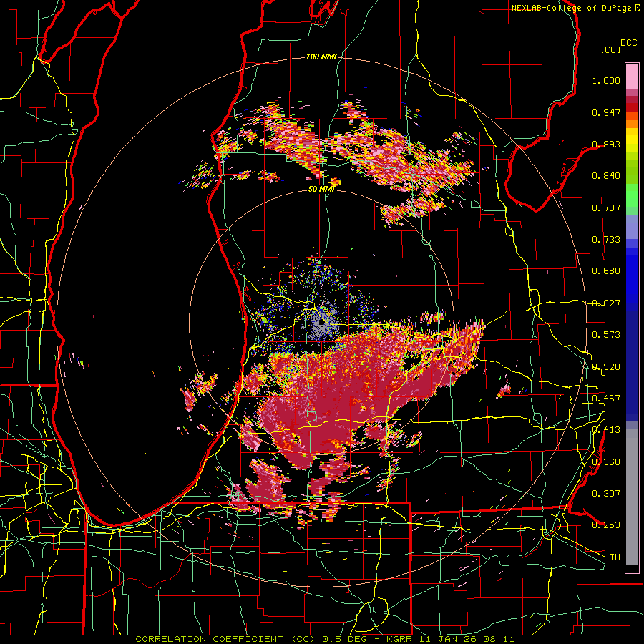644x644 pixels.
Task: Click the 50 NMI range ring label
Action: pos(321,189)
